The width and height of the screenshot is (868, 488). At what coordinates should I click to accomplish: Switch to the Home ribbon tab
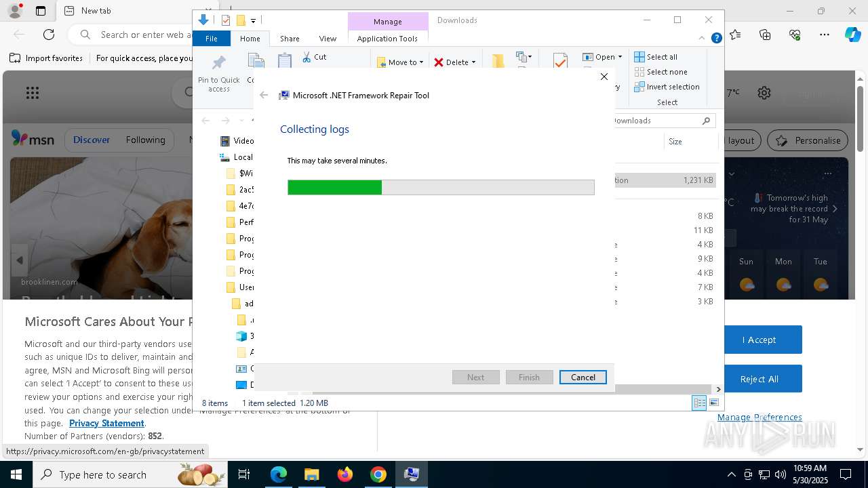pos(250,39)
